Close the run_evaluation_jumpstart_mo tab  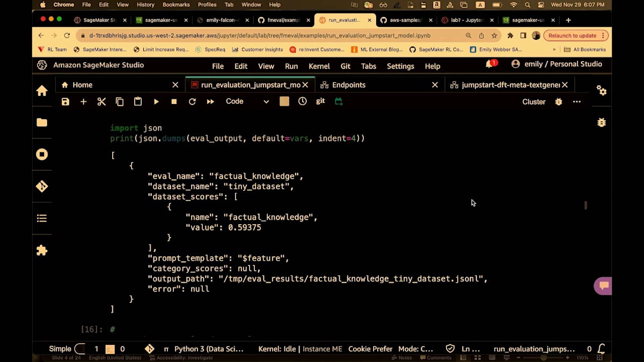point(305,85)
